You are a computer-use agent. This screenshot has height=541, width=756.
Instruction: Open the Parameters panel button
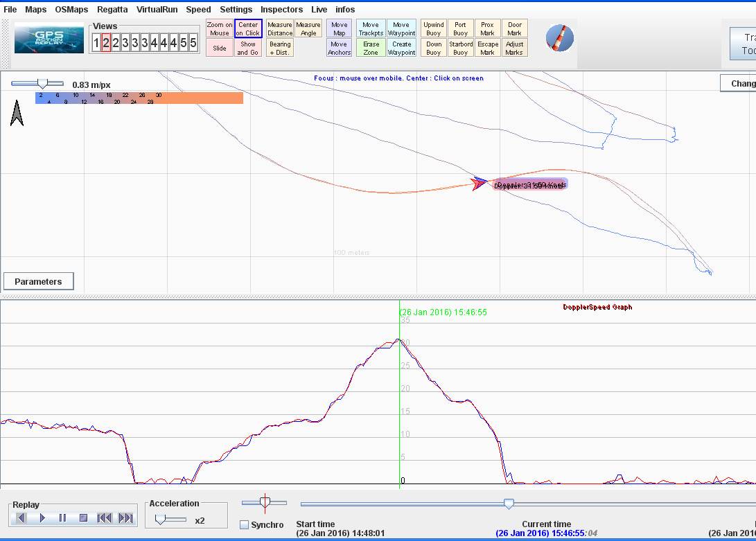coord(38,281)
